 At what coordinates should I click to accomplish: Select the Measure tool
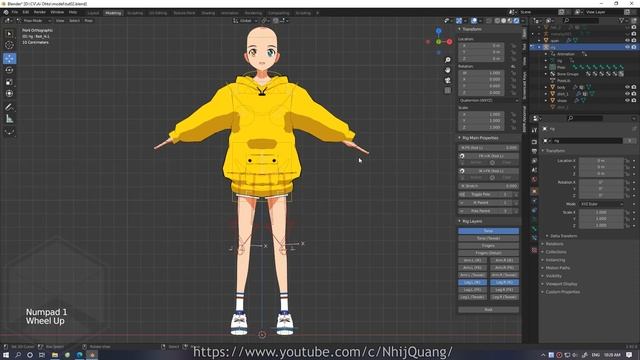coord(9,119)
